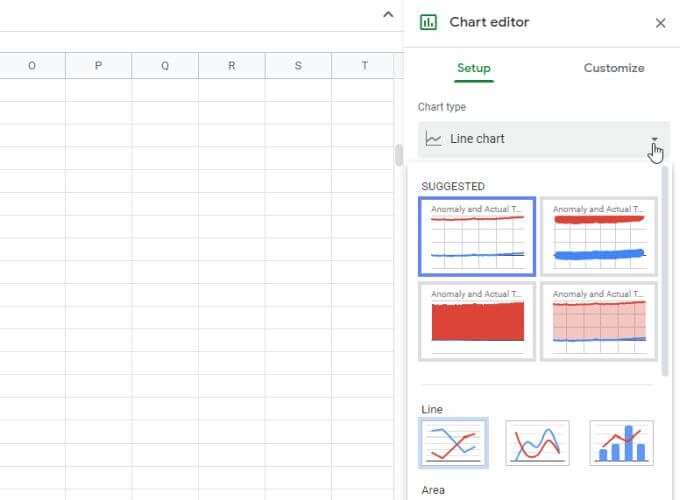Click the Chart editor bar-chart icon
This screenshot has height=500, width=680.
(428, 22)
